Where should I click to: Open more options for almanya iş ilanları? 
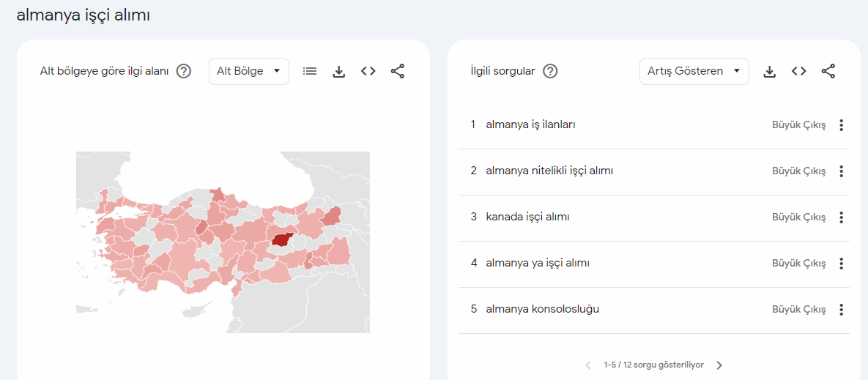point(841,125)
